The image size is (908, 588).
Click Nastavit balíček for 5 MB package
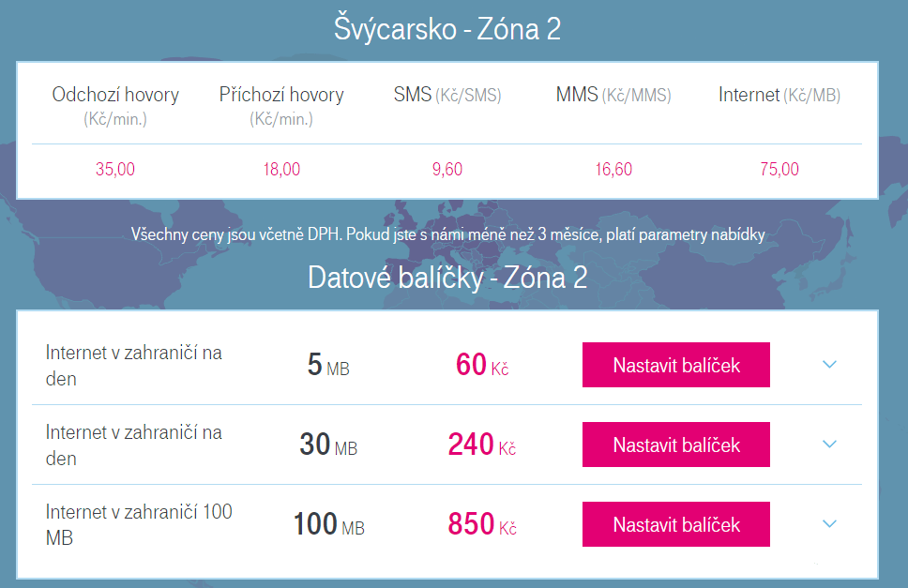pyautogui.click(x=675, y=365)
